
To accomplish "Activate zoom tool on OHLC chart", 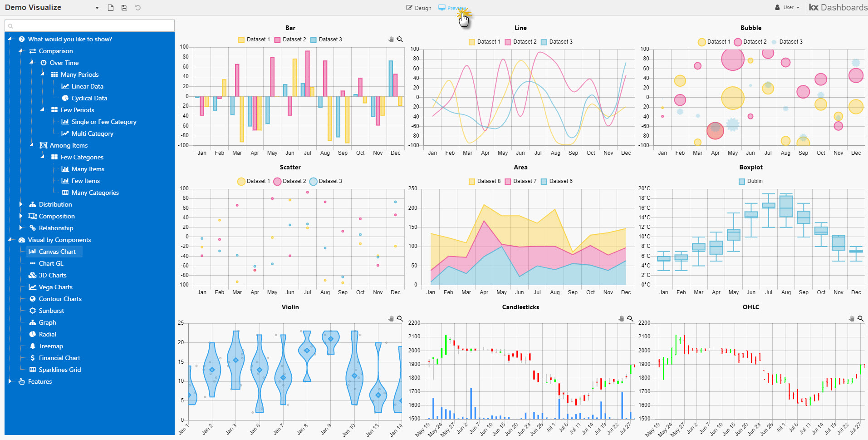I will 860,319.
